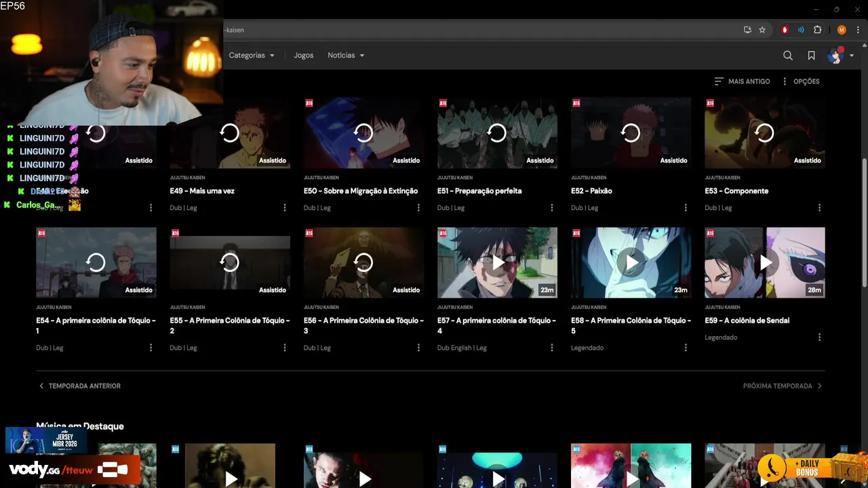Expand the Notícias dropdown

346,56
